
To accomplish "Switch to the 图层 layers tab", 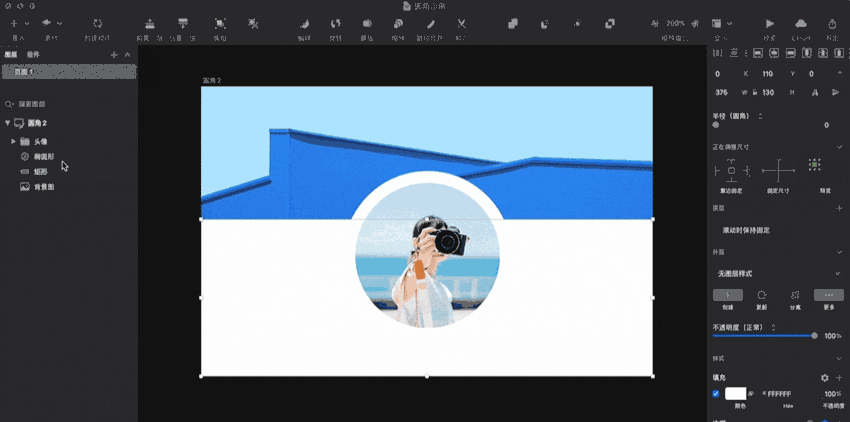I will pyautogui.click(x=11, y=55).
